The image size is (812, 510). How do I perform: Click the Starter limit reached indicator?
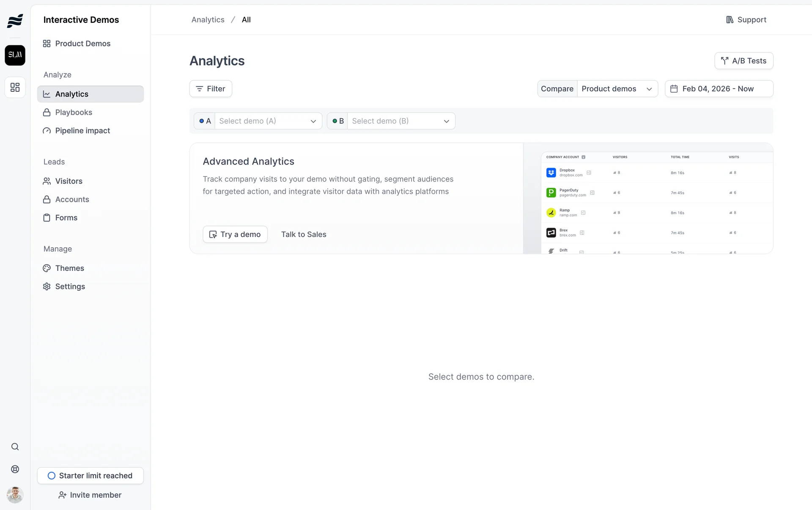(x=91, y=476)
